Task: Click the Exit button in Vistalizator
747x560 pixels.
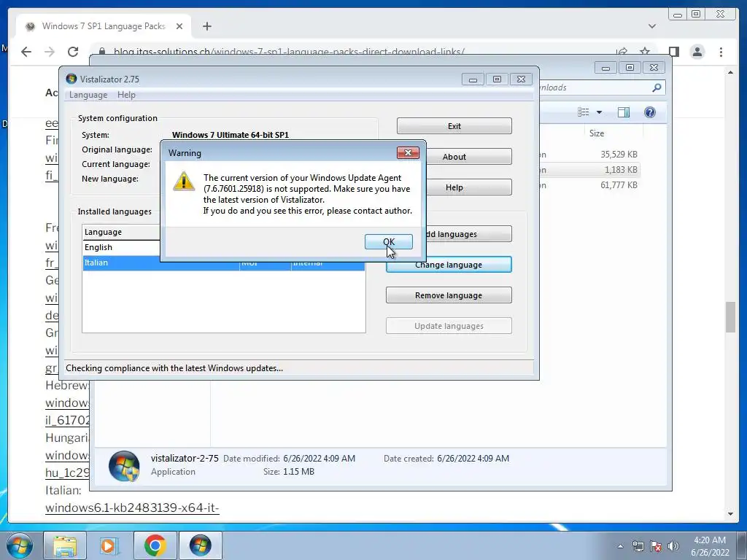Action: pos(454,126)
